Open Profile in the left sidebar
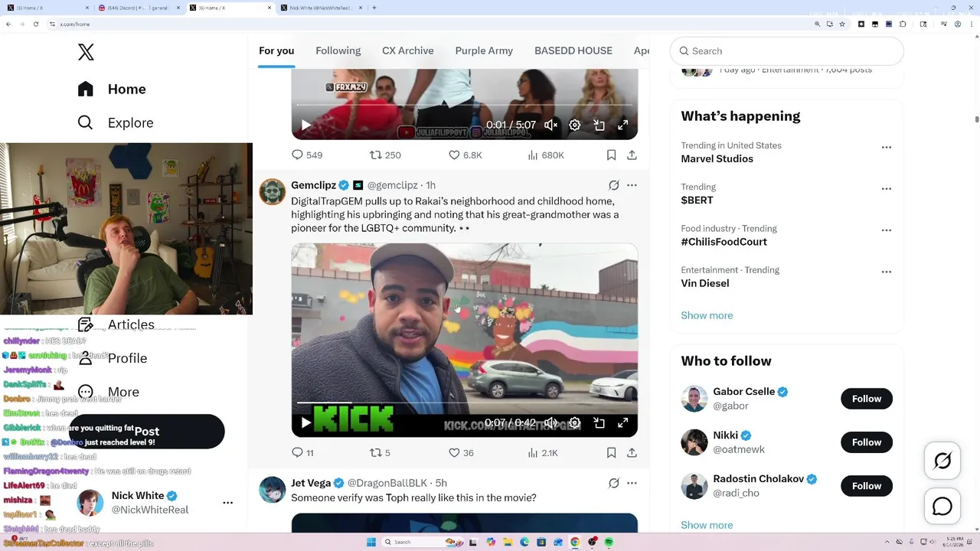Viewport: 980px width, 551px height. (x=113, y=358)
